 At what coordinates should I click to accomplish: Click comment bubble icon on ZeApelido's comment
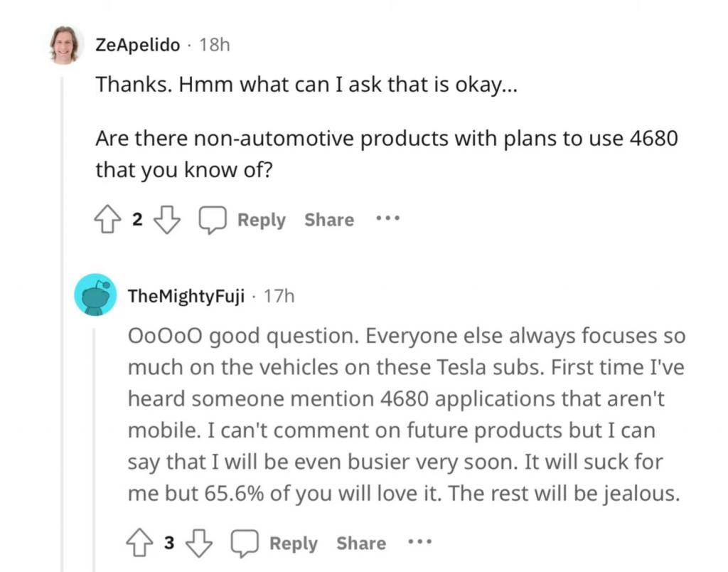pyautogui.click(x=213, y=220)
